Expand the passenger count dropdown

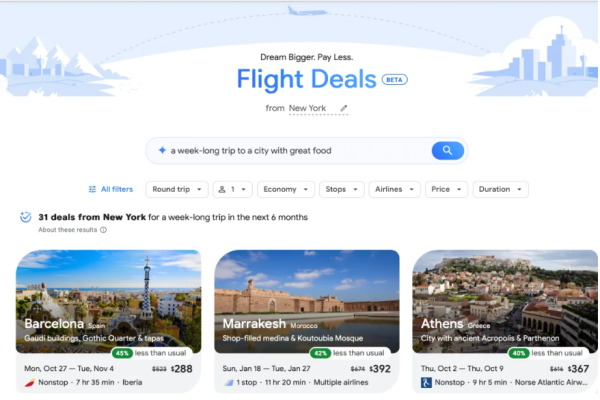[x=232, y=189]
